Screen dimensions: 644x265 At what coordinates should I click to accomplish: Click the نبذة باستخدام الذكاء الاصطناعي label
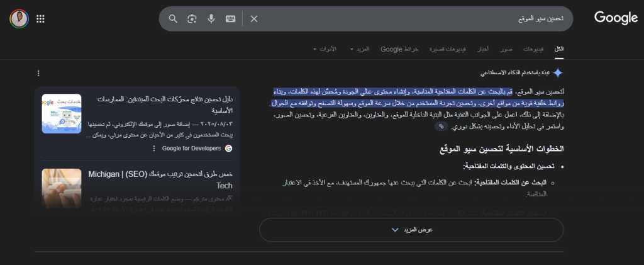click(514, 73)
